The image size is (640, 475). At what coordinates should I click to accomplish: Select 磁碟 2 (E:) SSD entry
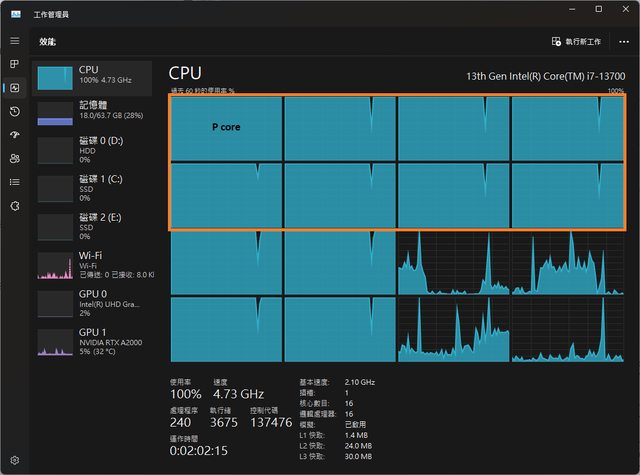point(94,224)
